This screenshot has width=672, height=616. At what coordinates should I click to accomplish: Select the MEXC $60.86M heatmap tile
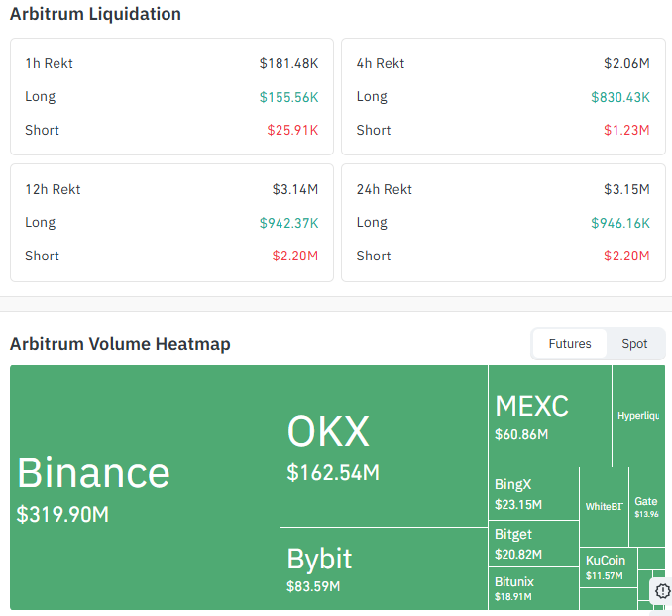click(550, 416)
